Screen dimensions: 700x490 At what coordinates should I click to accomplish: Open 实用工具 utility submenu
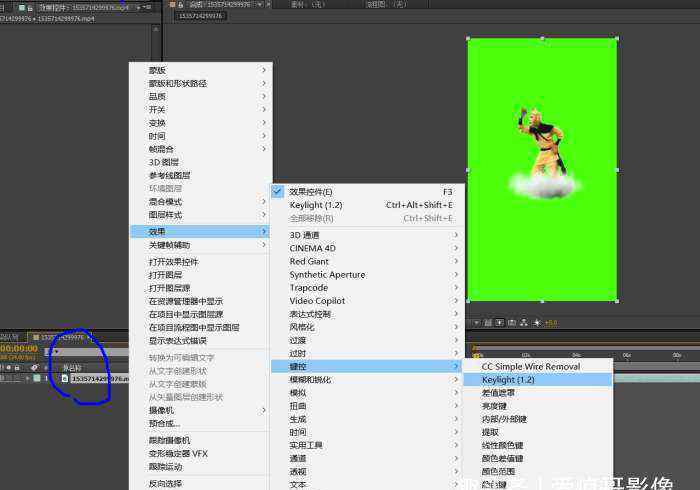pos(366,445)
